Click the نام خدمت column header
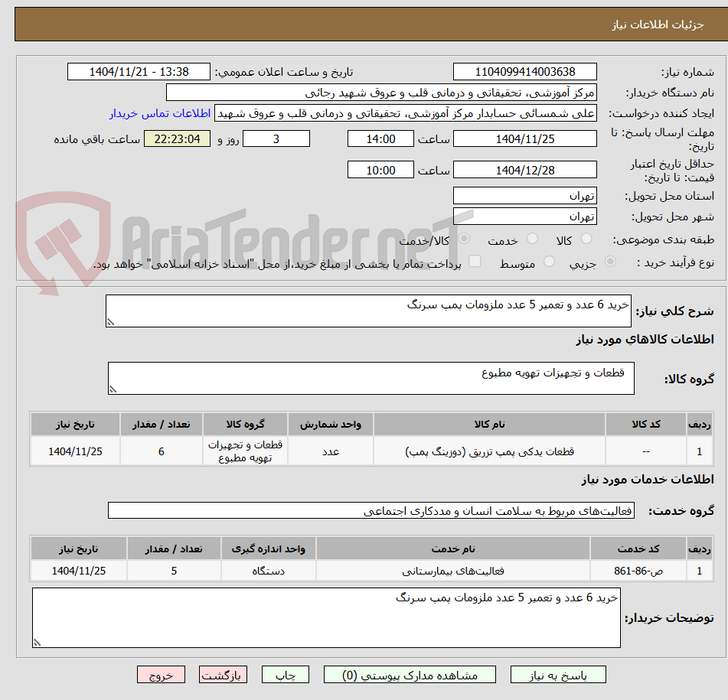 tap(453, 549)
